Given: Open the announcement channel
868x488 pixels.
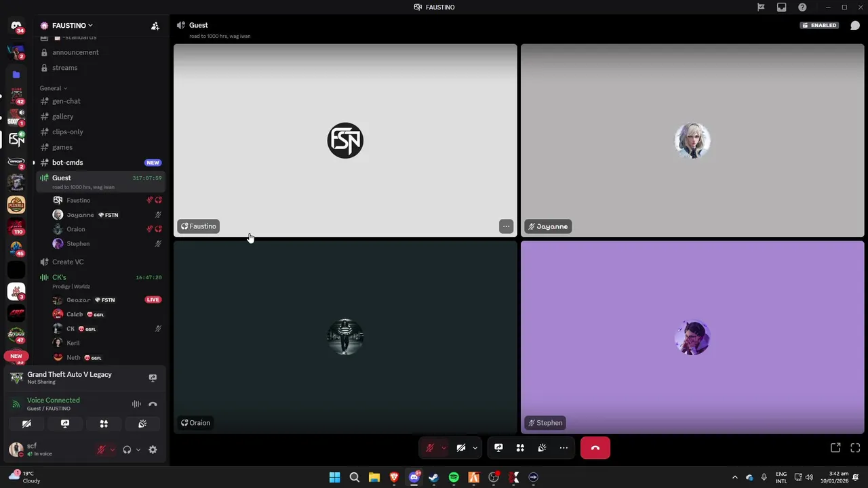Looking at the screenshot, I should pos(100,52).
